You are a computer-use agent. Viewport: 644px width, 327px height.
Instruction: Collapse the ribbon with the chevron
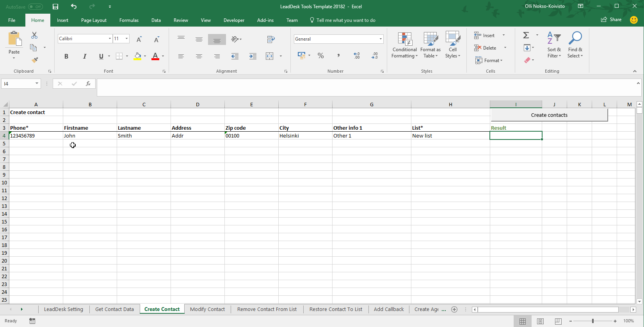point(635,71)
